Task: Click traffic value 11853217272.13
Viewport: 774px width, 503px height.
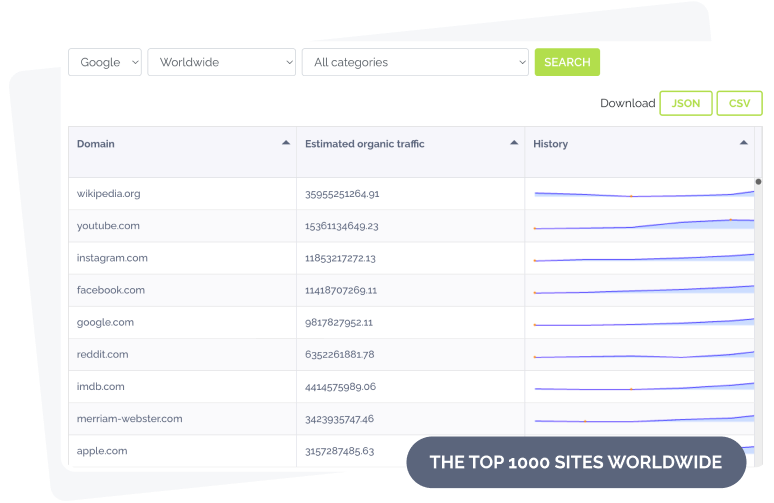Action: click(x=340, y=258)
